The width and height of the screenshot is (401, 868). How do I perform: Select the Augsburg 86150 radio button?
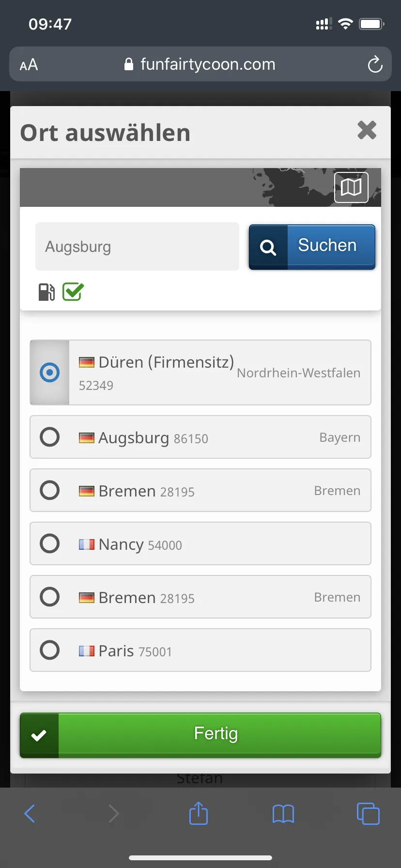pos(50,437)
